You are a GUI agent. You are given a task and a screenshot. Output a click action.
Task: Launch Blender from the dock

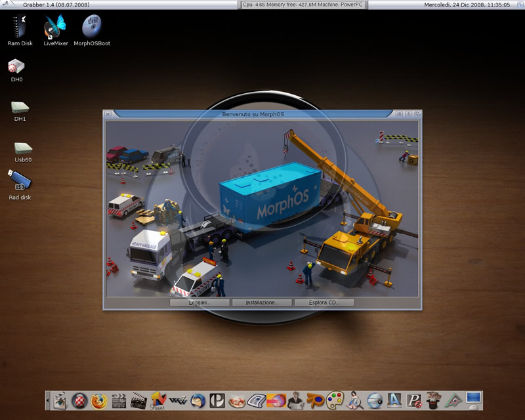coord(316,400)
